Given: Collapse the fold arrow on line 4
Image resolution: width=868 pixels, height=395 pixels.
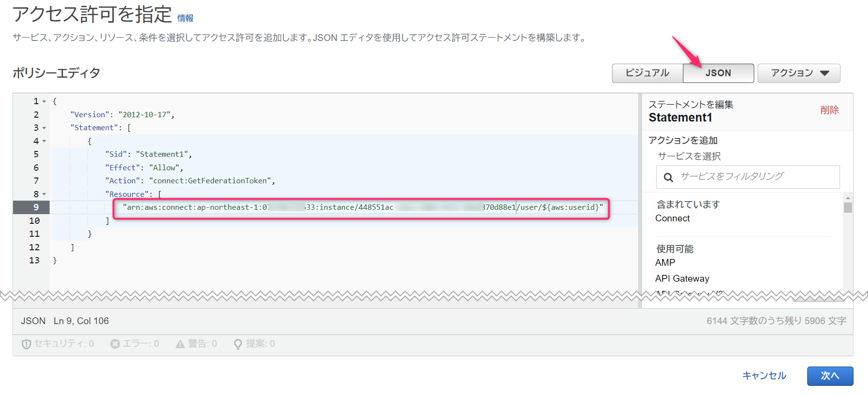Looking at the screenshot, I should (44, 141).
